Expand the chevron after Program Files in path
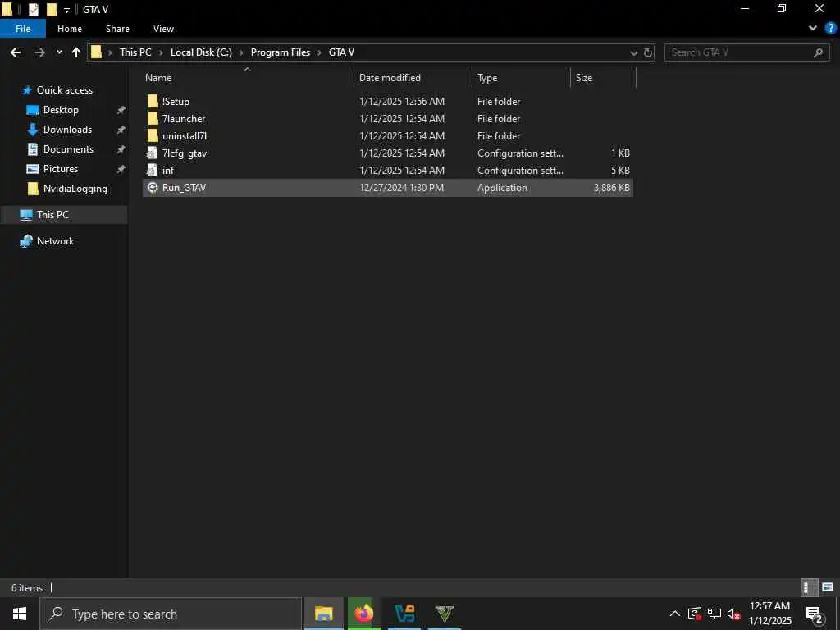 (x=319, y=52)
